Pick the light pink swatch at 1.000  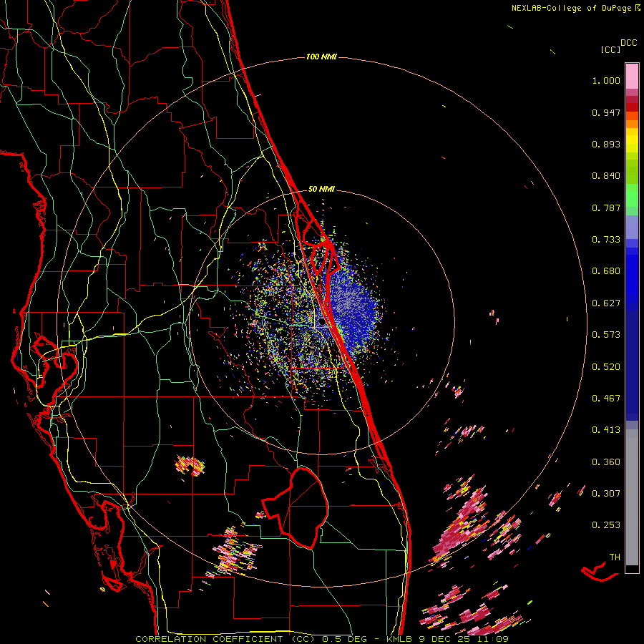[x=632, y=77]
